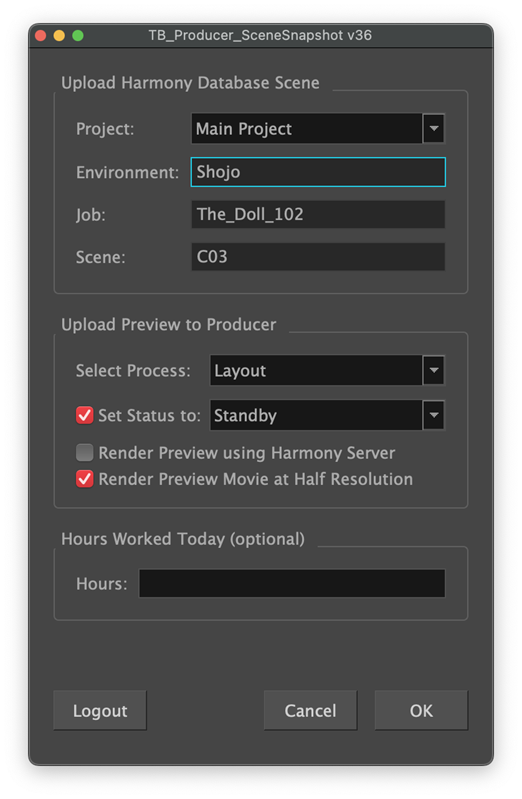Screen dimensions: 522x799
Task: Focus the Environment field containing Shojo
Action: [x=318, y=172]
